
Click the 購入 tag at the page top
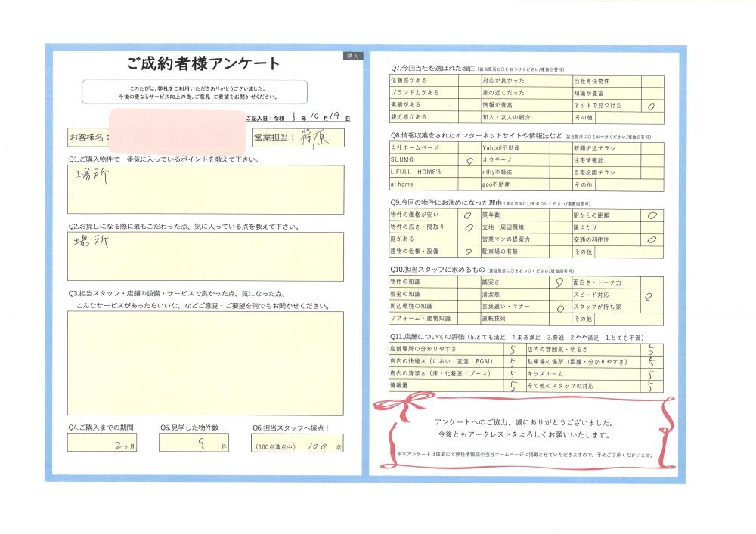pos(353,57)
